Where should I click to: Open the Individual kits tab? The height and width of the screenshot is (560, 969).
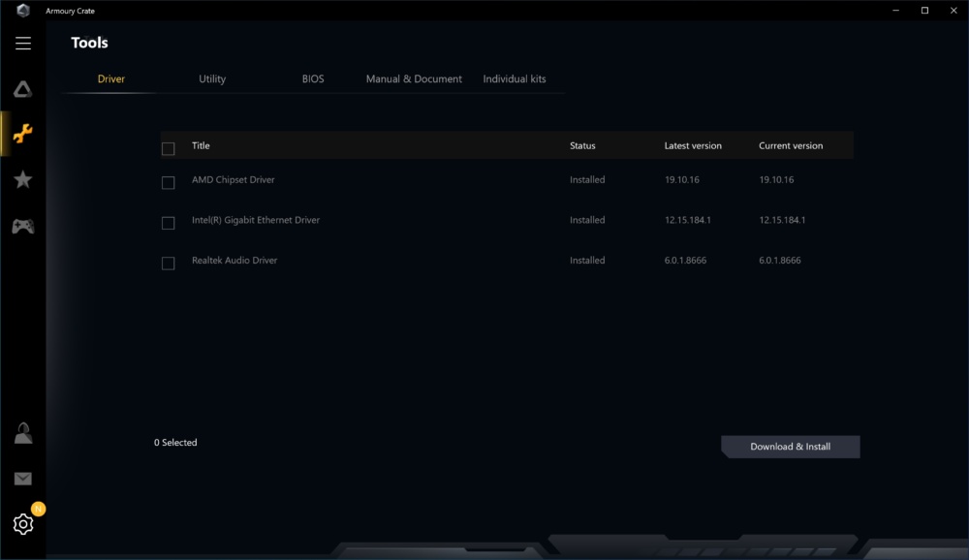pyautogui.click(x=515, y=79)
